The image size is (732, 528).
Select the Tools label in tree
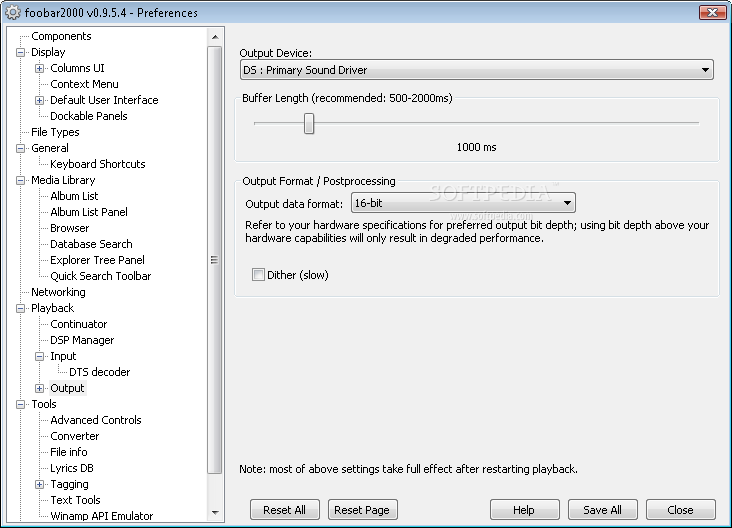click(44, 404)
